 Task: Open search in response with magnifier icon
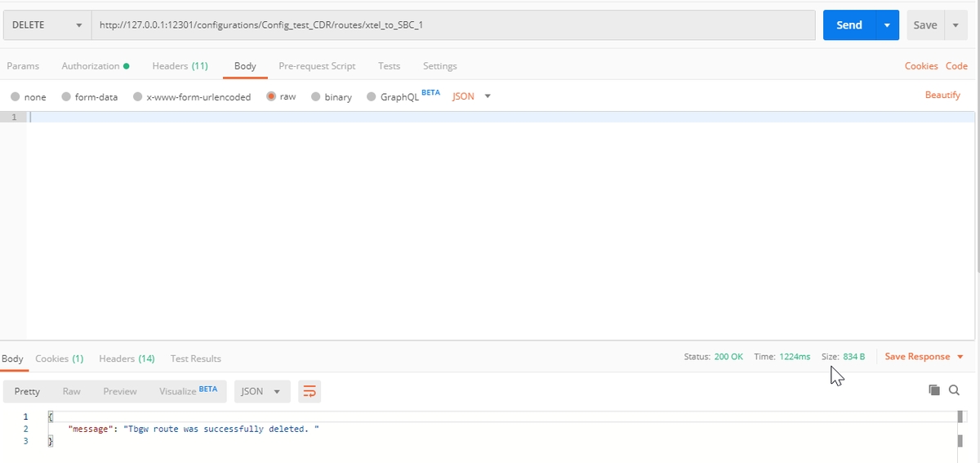tap(954, 390)
